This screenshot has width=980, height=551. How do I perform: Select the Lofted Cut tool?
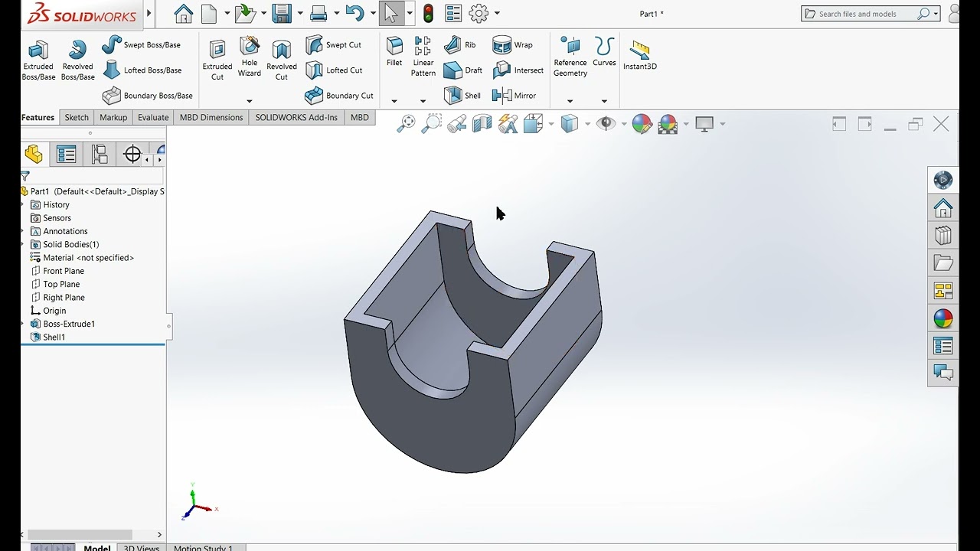pos(334,70)
